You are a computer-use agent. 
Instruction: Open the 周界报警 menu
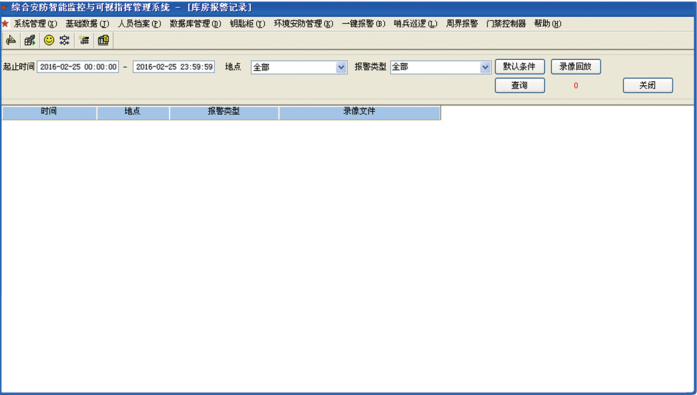(461, 24)
